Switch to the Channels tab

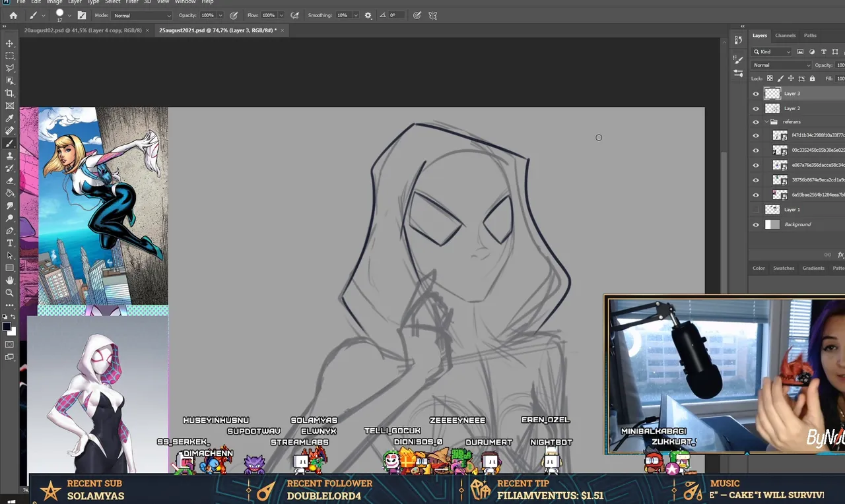coord(786,36)
